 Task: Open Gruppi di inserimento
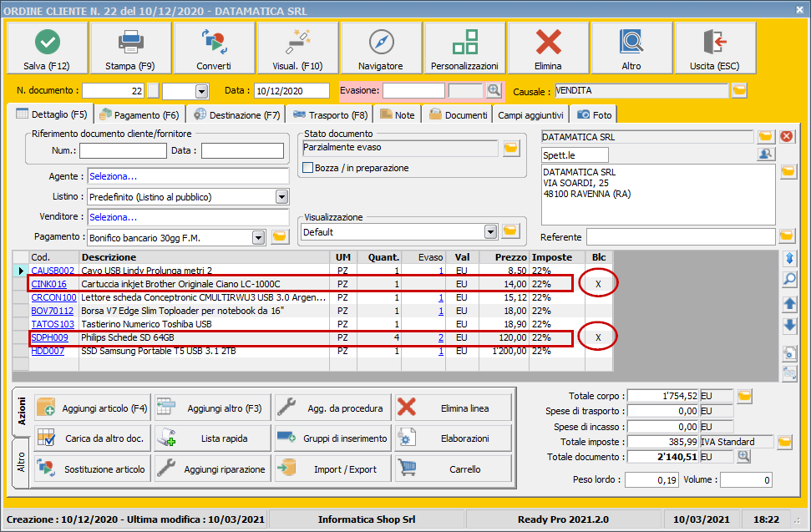(332, 438)
